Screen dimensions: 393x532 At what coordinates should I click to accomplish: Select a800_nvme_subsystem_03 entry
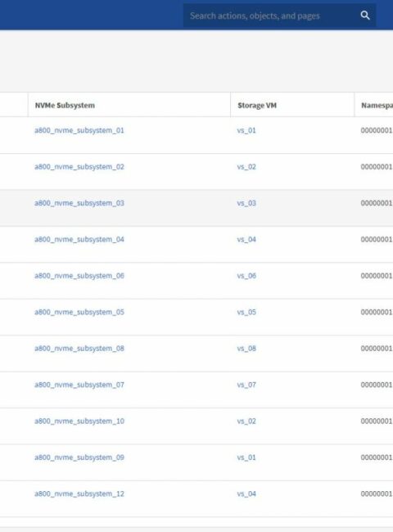79,203
